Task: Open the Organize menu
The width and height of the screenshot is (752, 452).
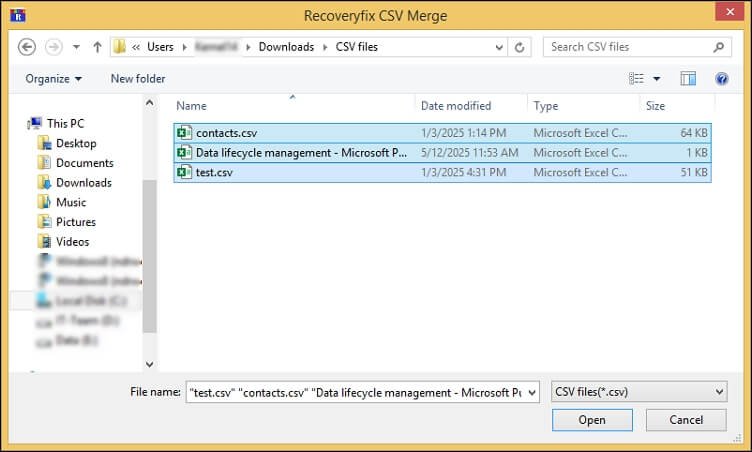Action: (53, 79)
